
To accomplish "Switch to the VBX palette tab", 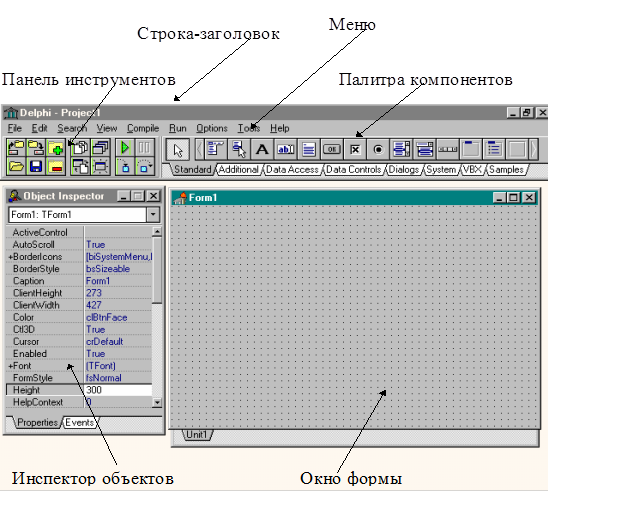I will click(x=472, y=170).
